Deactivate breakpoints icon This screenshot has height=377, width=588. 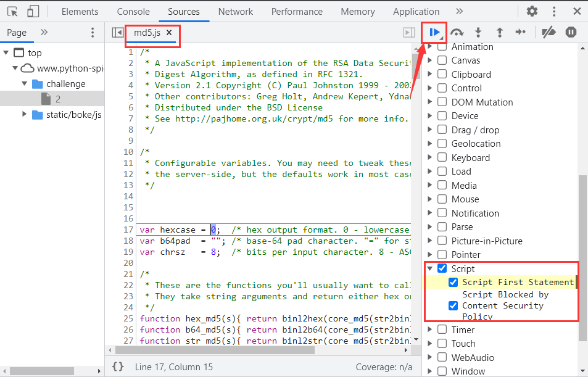pos(549,33)
